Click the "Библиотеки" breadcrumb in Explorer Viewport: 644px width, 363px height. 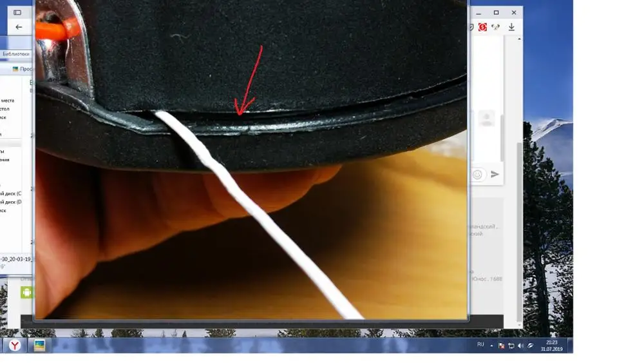[x=15, y=54]
